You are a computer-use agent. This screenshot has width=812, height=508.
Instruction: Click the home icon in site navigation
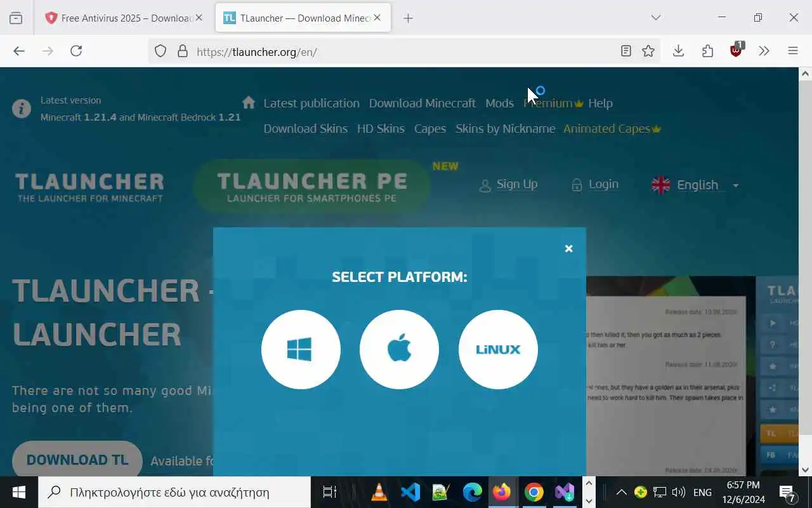coord(249,102)
